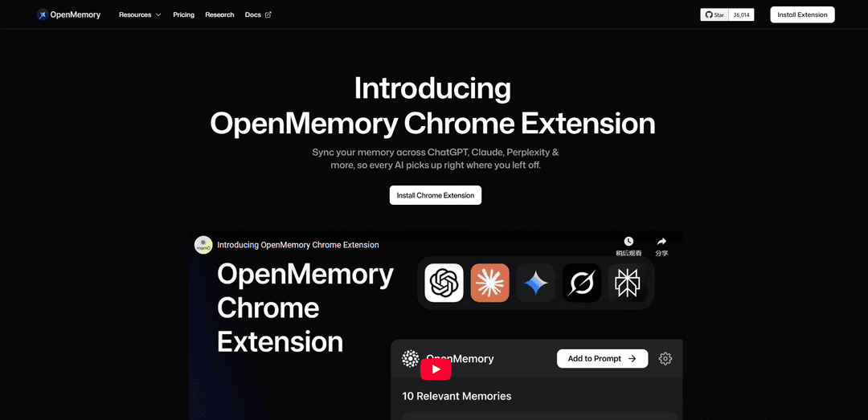Screen dimensions: 868x420
Task: Click the OpenMemory logo icon
Action: (42, 15)
